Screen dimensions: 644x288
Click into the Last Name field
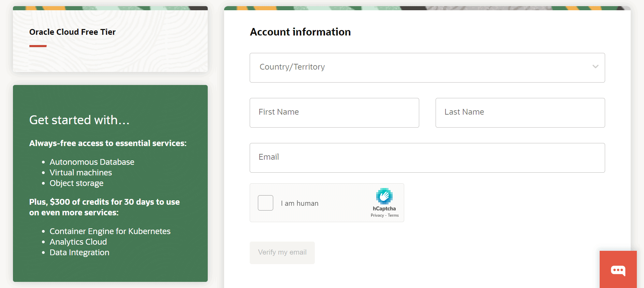point(520,113)
